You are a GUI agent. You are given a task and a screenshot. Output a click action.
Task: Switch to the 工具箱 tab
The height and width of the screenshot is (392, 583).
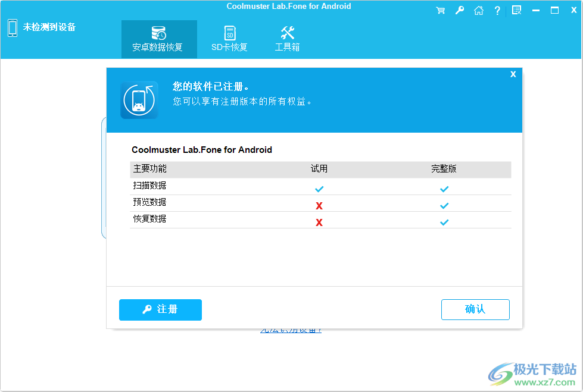point(287,39)
